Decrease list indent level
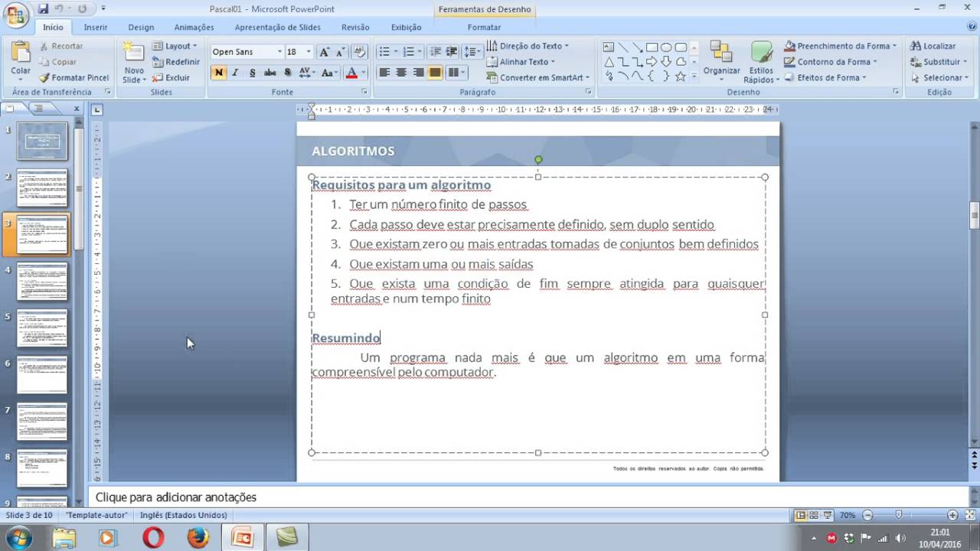 point(436,52)
